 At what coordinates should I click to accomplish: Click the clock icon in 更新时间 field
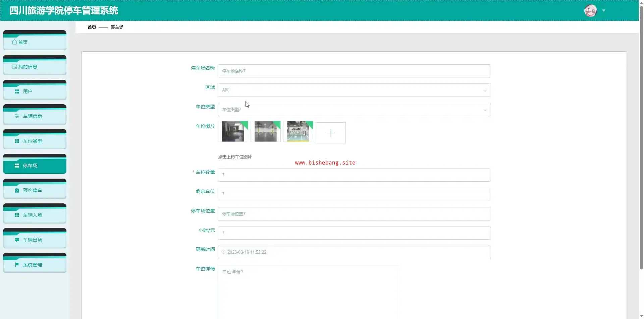(223, 252)
